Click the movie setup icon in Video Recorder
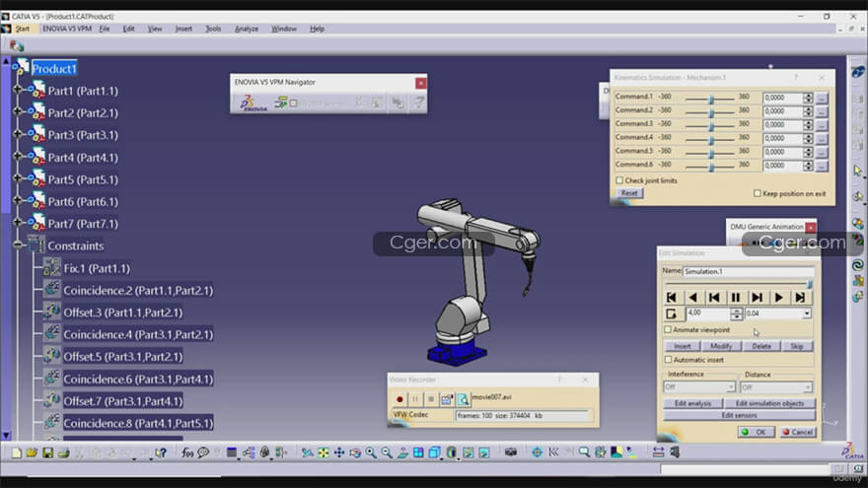Viewport: 868px width, 488px height. (446, 399)
